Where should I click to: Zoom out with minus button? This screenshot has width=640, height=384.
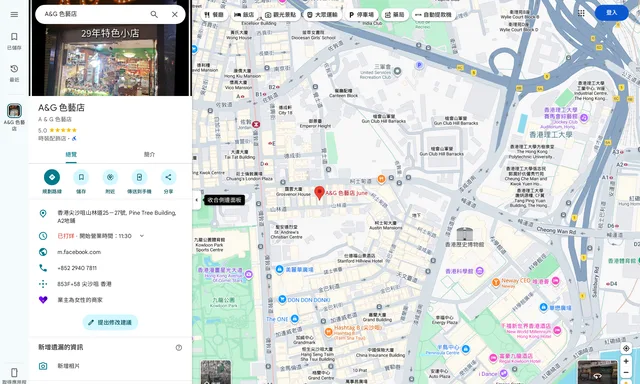626,372
